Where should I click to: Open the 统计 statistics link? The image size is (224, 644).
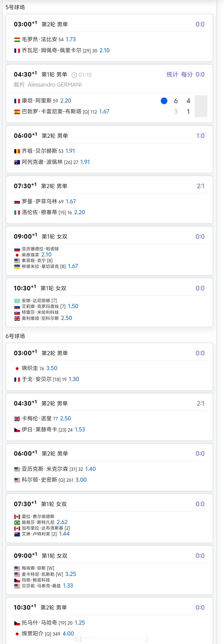tap(172, 74)
